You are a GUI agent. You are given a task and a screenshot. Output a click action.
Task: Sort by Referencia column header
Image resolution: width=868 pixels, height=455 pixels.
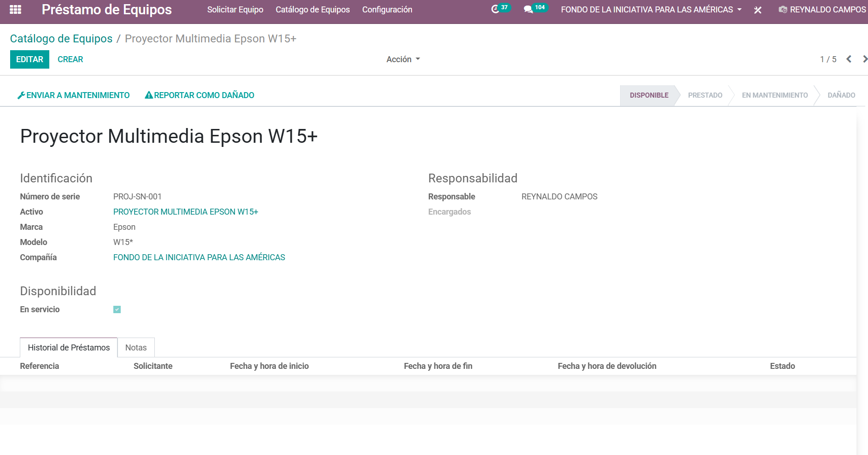[x=40, y=366]
